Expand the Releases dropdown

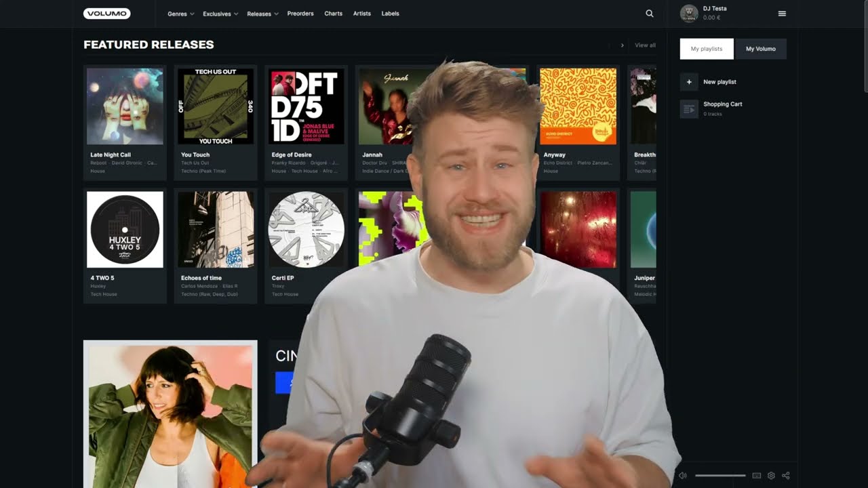pos(262,14)
